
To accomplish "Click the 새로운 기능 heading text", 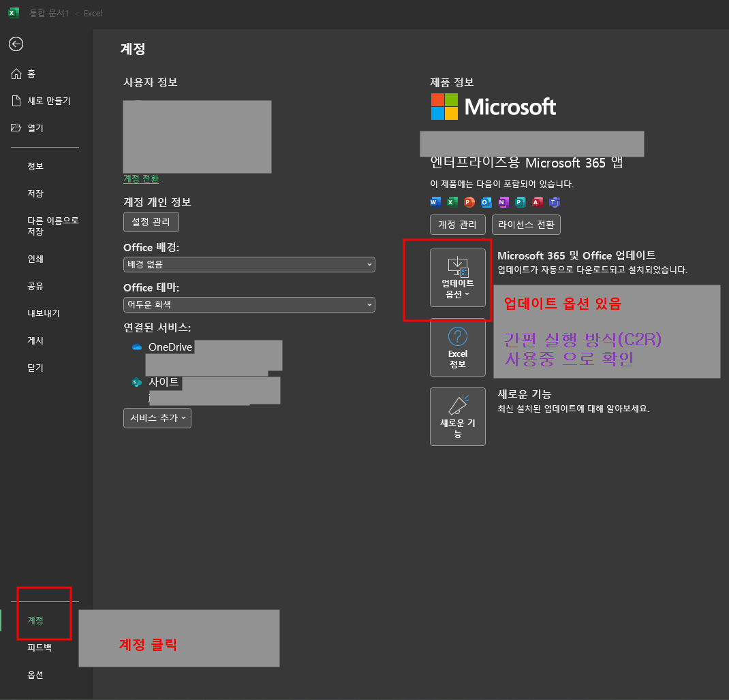I will tap(525, 394).
